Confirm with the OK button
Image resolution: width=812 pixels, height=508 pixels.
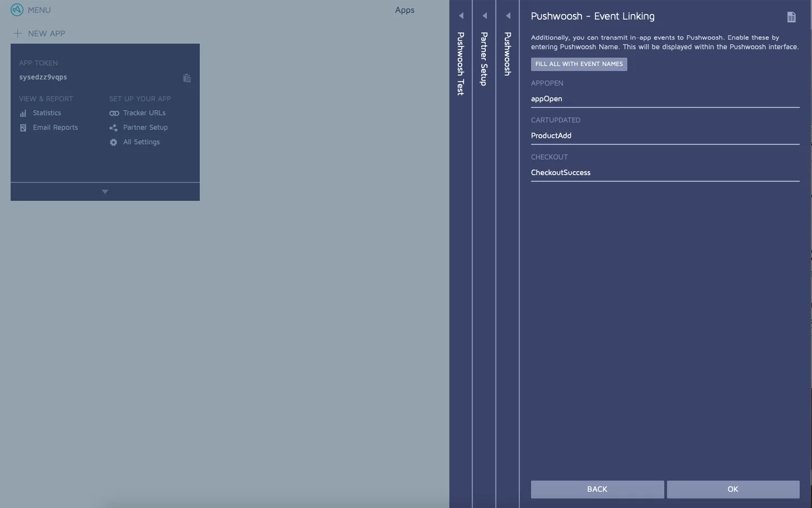point(733,489)
